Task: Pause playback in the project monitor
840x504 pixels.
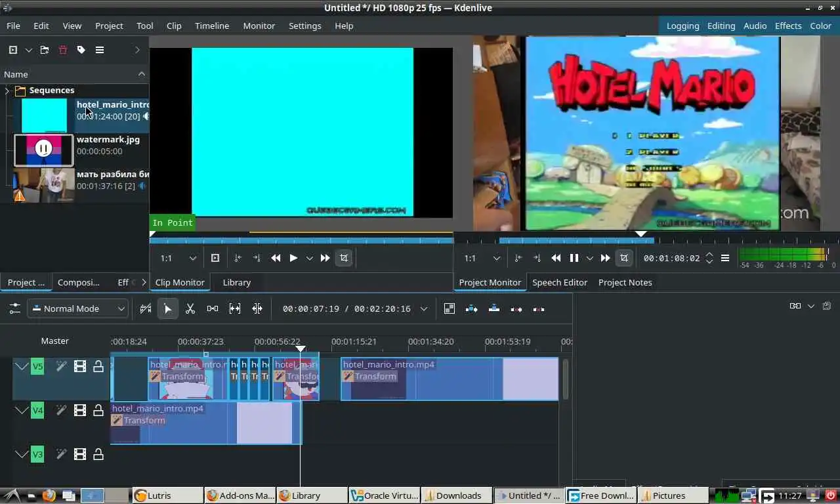Action: [x=574, y=258]
